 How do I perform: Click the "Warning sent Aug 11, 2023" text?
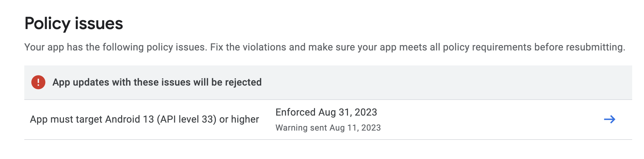pos(328,128)
